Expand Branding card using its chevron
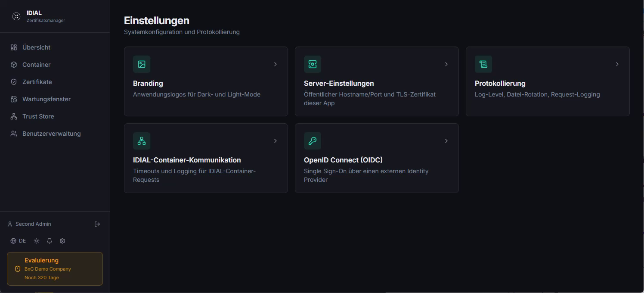Image resolution: width=644 pixels, height=293 pixels. [x=276, y=64]
